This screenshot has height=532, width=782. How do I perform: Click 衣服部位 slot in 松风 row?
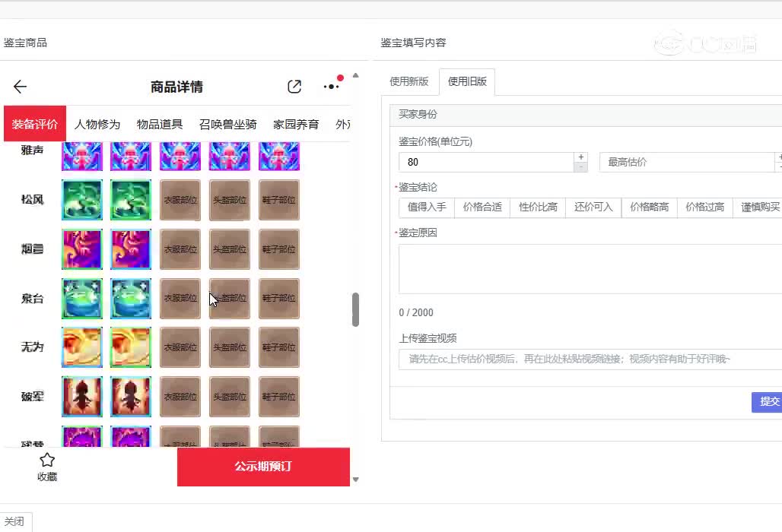pyautogui.click(x=180, y=200)
